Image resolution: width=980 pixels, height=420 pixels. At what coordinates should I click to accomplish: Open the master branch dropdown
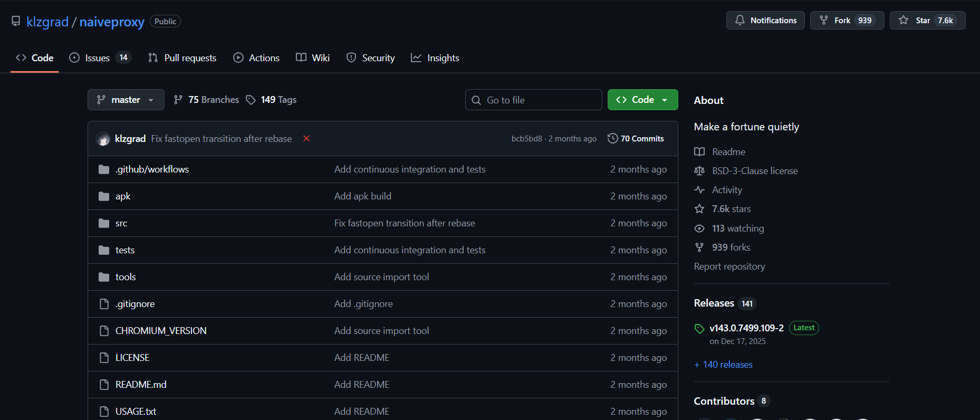click(126, 100)
